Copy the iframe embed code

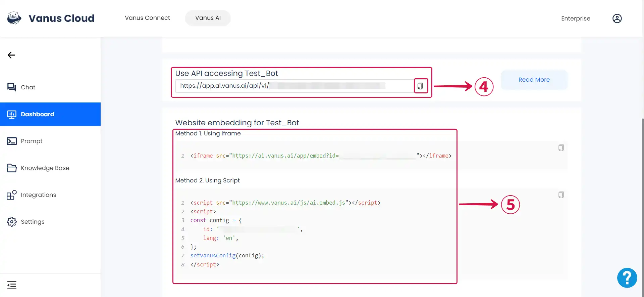click(x=561, y=148)
